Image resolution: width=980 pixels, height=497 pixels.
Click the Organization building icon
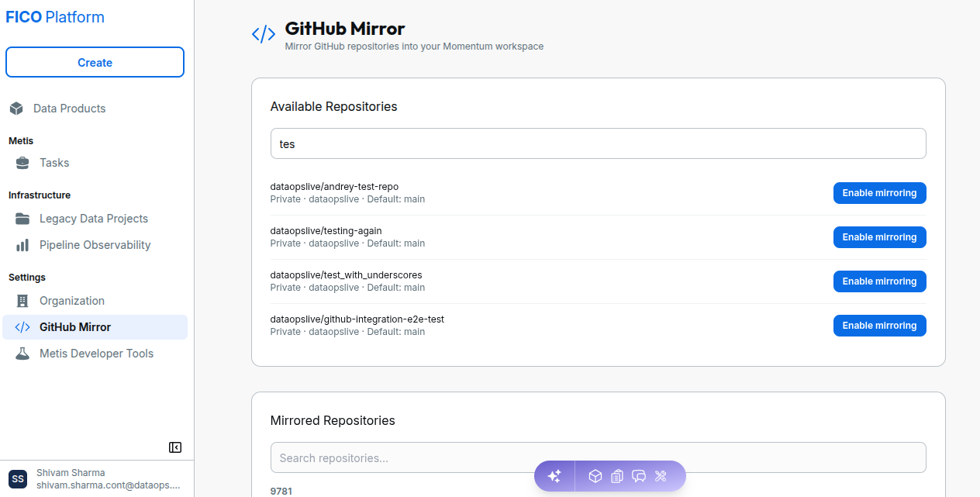[x=23, y=301]
